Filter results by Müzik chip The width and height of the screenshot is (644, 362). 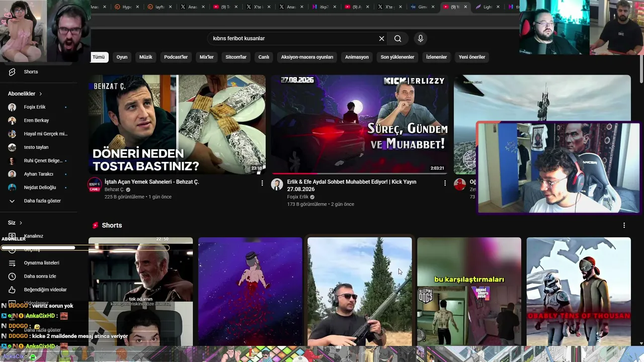point(145,57)
